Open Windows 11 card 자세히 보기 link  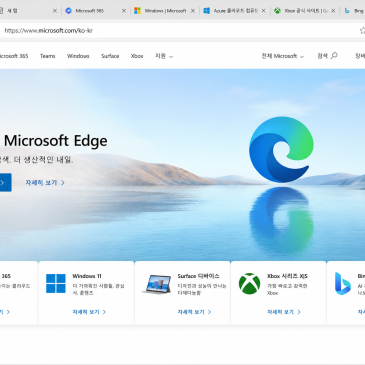tap(89, 312)
